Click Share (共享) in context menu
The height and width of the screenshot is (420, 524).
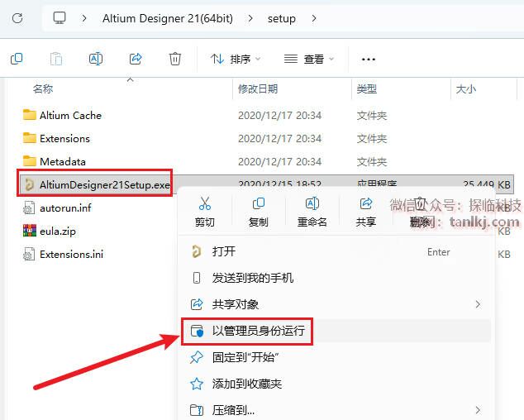[366, 212]
